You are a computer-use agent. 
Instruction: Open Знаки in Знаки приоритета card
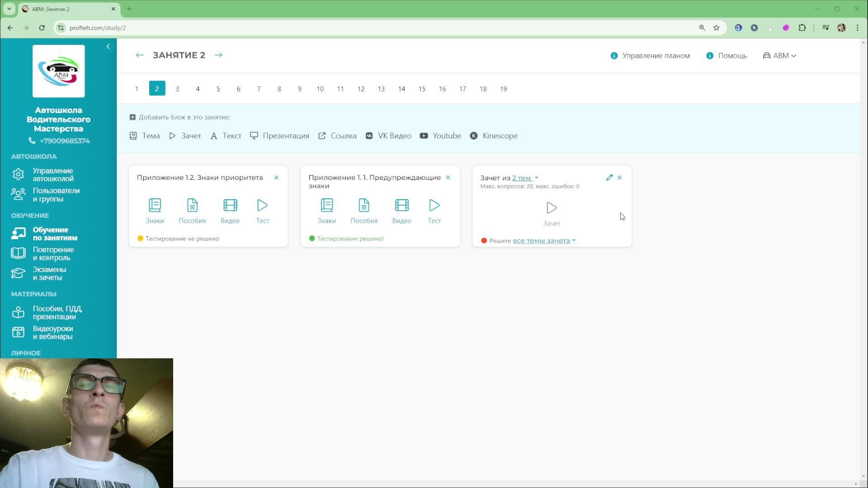[155, 211]
